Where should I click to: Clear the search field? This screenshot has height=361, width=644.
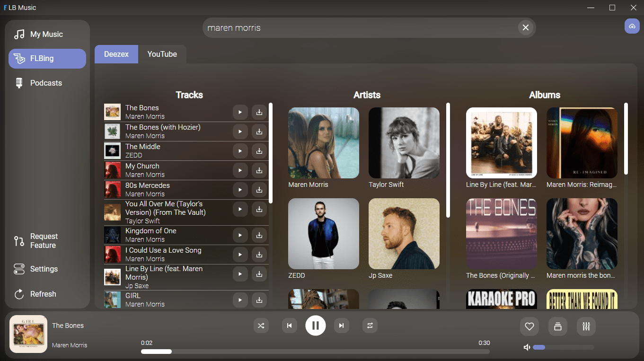525,27
